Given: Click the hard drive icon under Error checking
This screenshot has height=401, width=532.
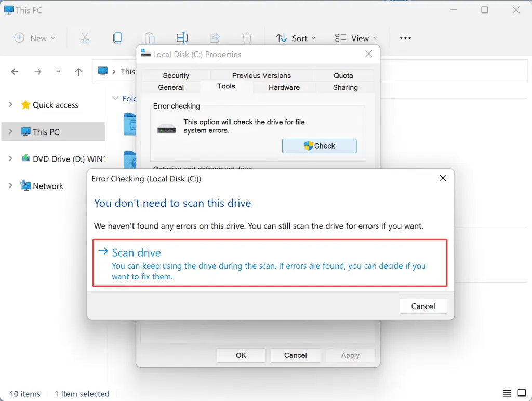Looking at the screenshot, I should [x=167, y=129].
